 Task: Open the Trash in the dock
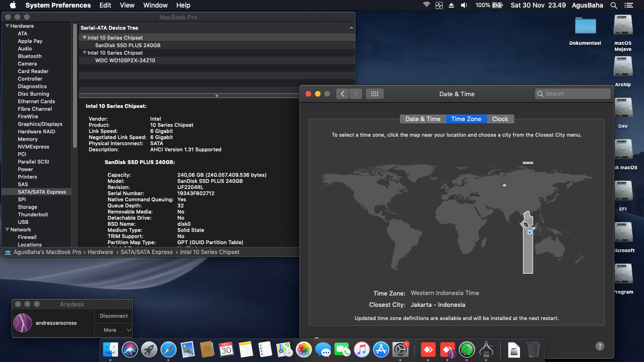(533, 349)
